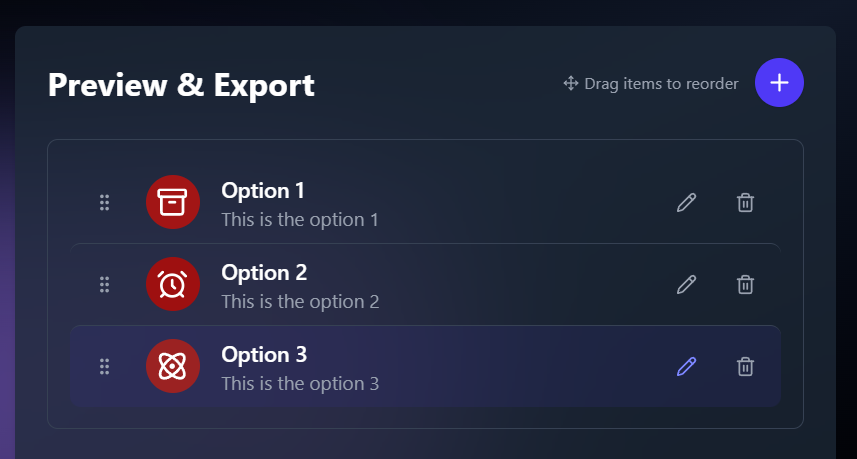
Task: Click the move arrows reorder icon
Action: click(x=571, y=84)
